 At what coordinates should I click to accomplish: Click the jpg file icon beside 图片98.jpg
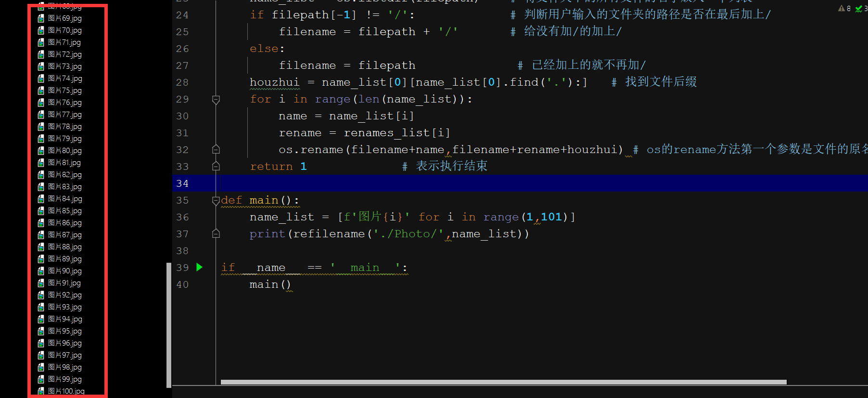(41, 367)
